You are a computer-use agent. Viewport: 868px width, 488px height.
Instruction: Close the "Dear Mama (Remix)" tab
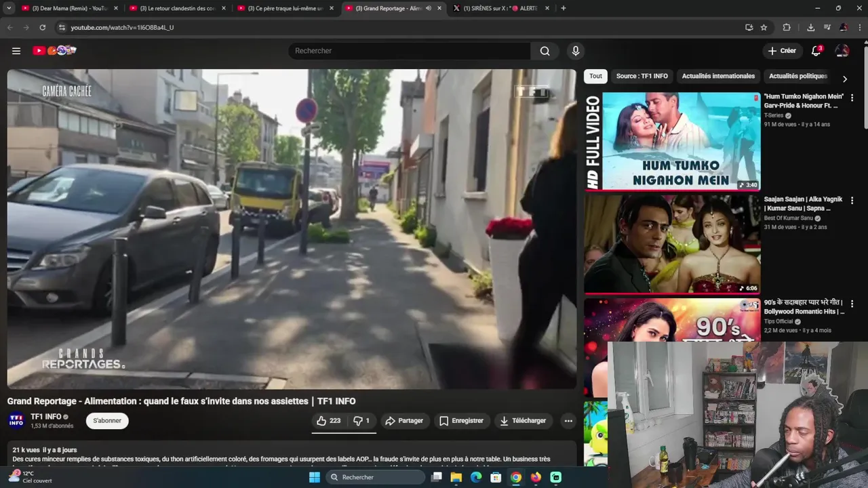pos(116,8)
